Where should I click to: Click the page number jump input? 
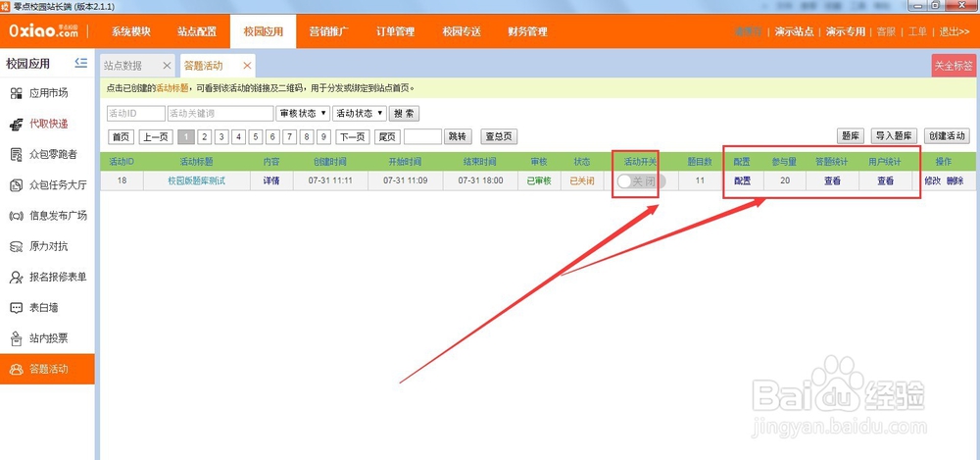[422, 136]
